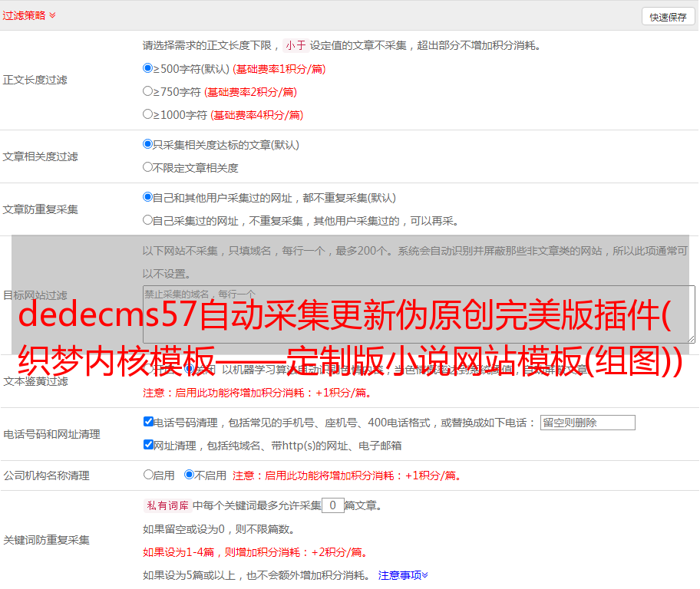This screenshot has width=700, height=589.
Task: Click the 文本鉴黄过滤 label
Action: 36,381
